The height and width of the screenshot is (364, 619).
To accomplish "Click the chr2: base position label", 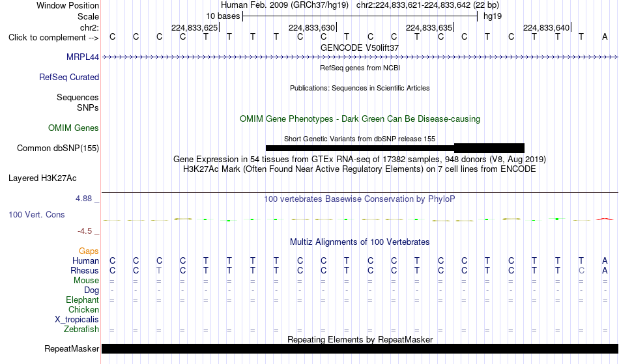I will (90, 27).
